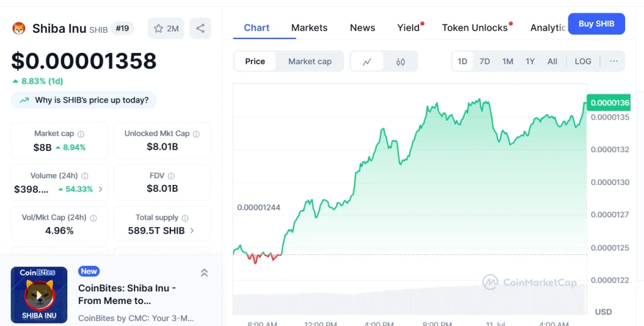The height and width of the screenshot is (326, 644).
Task: Open "Why is SHIB's price up today?"
Action: pos(84,100)
